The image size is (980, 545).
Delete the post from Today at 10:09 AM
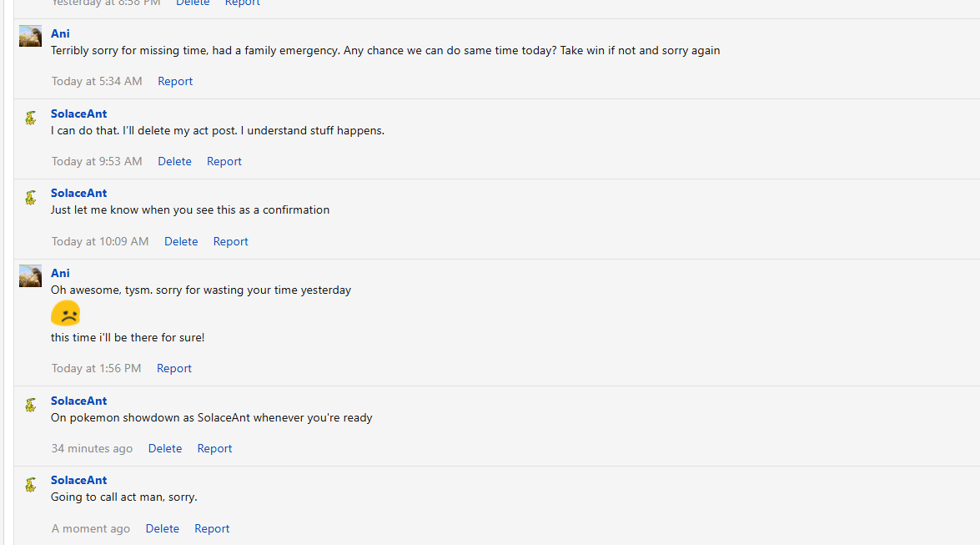tap(181, 241)
